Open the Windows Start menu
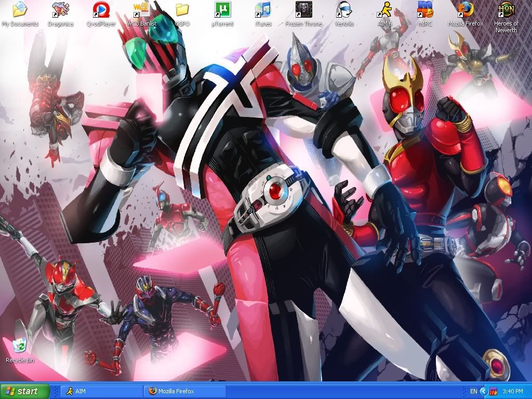 pyautogui.click(x=25, y=391)
